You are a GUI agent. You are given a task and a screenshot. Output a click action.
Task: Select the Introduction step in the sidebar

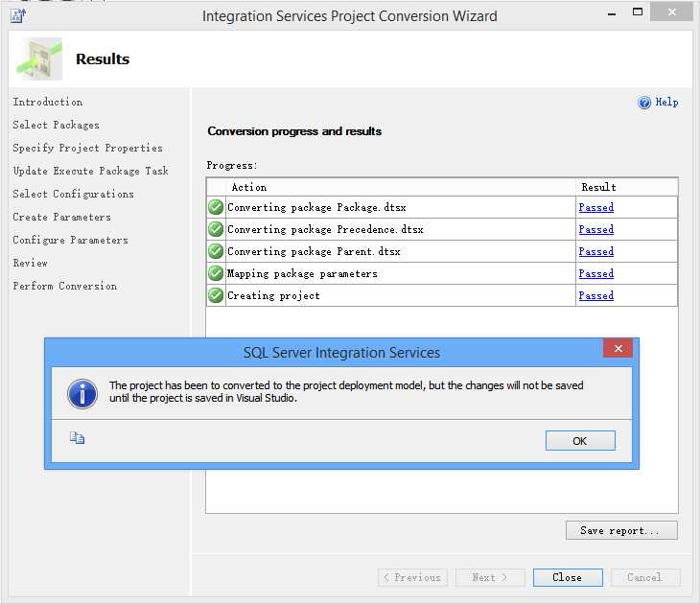pyautogui.click(x=48, y=102)
